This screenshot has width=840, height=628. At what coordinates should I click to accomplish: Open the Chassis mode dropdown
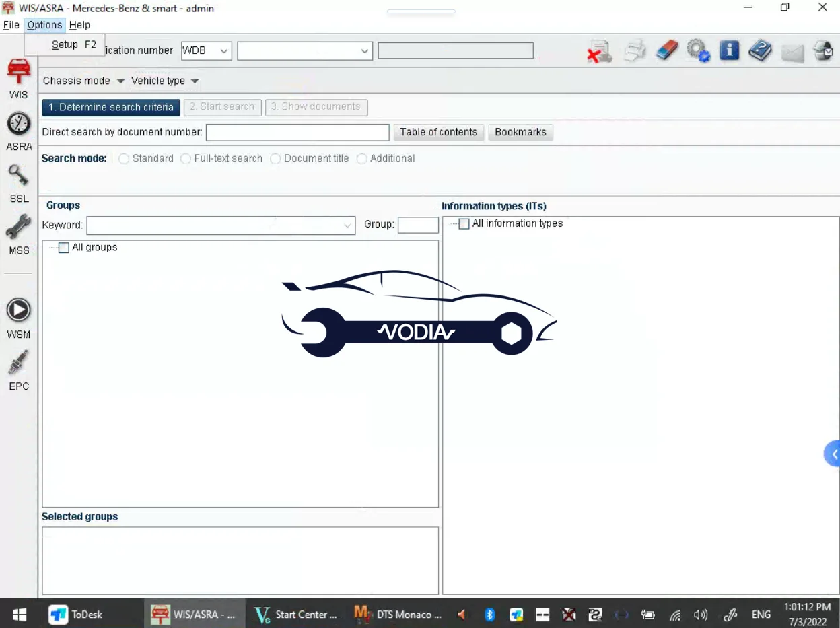[83, 81]
